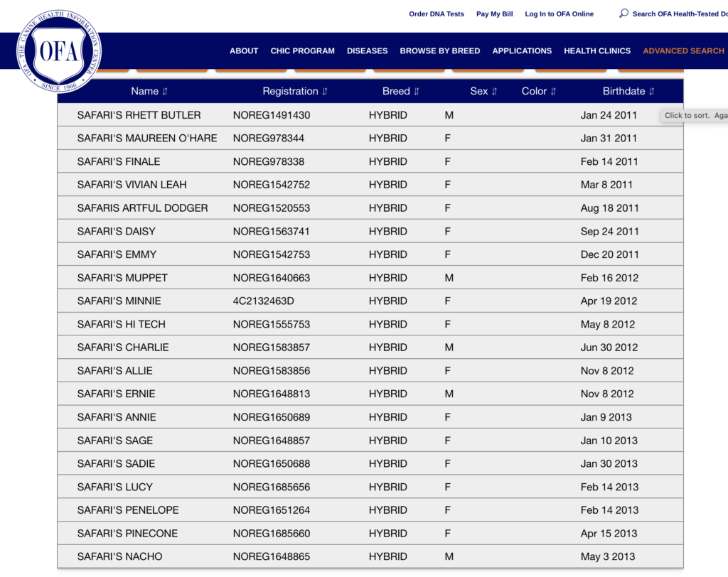Open the Health Clinics menu
This screenshot has width=728, height=577.
coord(597,51)
